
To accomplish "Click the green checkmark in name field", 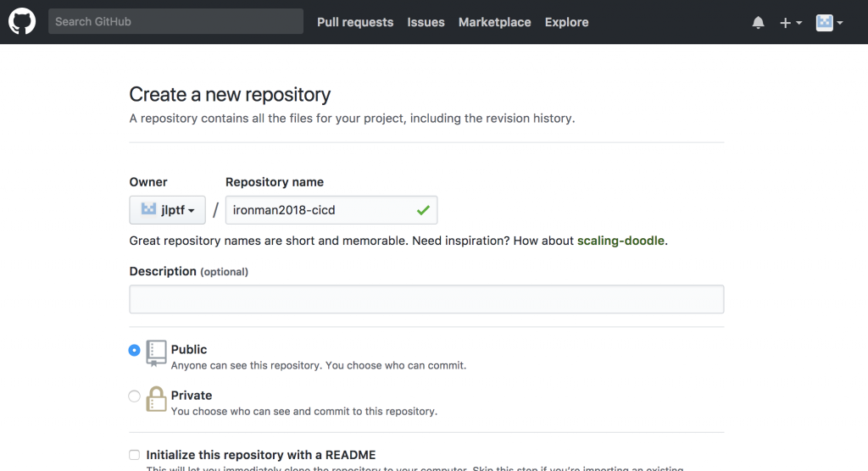I will (x=423, y=210).
